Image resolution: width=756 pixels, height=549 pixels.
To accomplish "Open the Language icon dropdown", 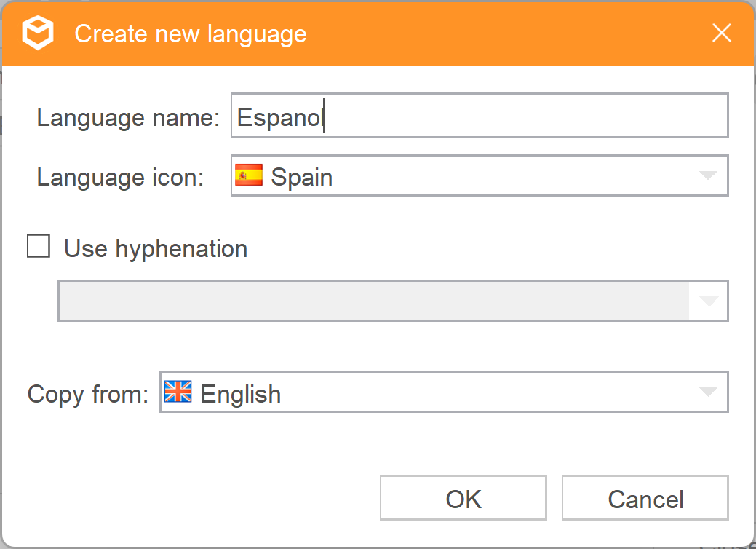I will (x=480, y=175).
